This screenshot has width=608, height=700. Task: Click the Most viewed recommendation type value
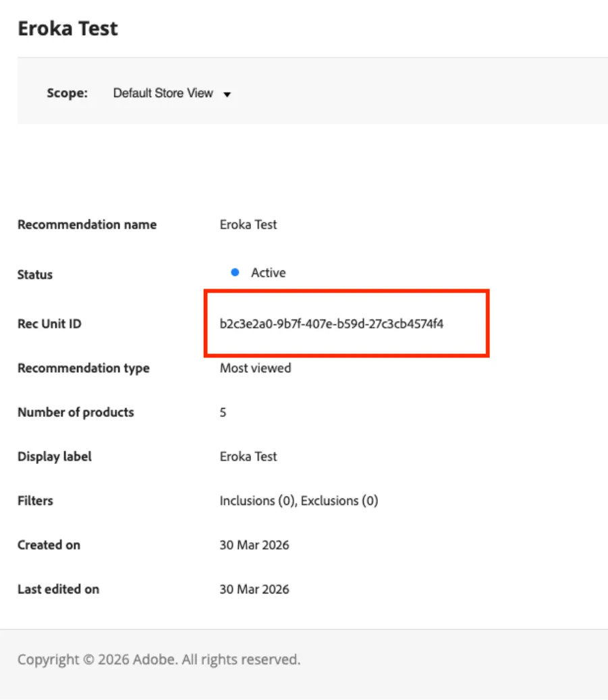256,368
